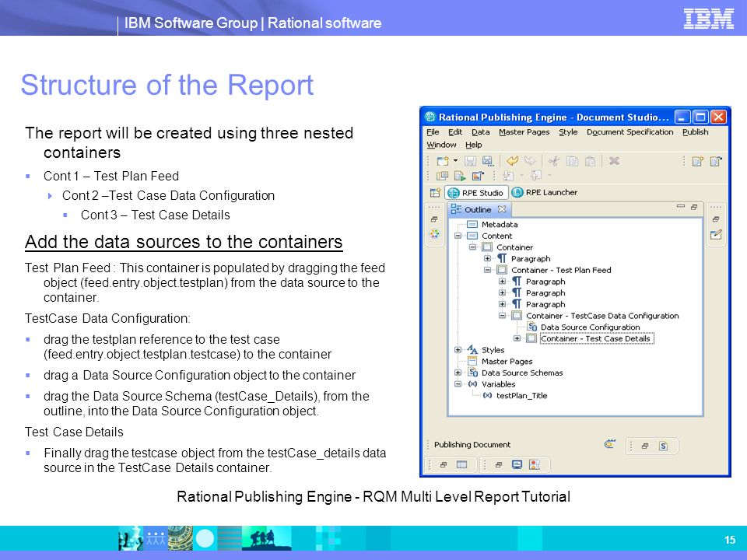Open the Publish menu

(x=695, y=132)
